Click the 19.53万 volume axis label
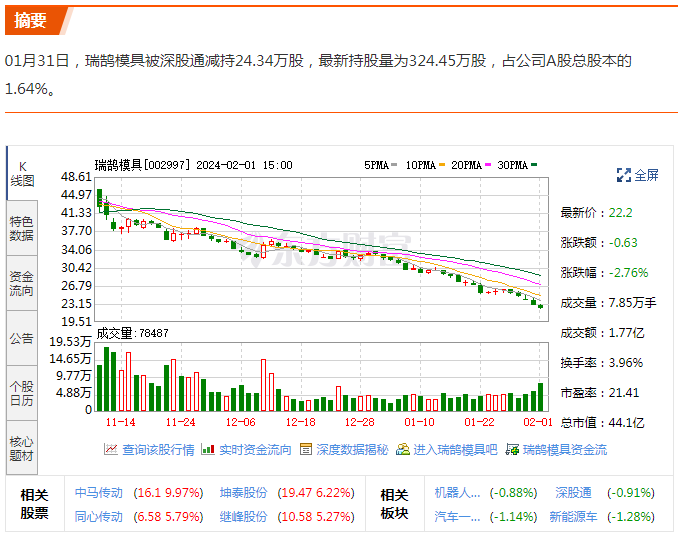 [x=70, y=342]
